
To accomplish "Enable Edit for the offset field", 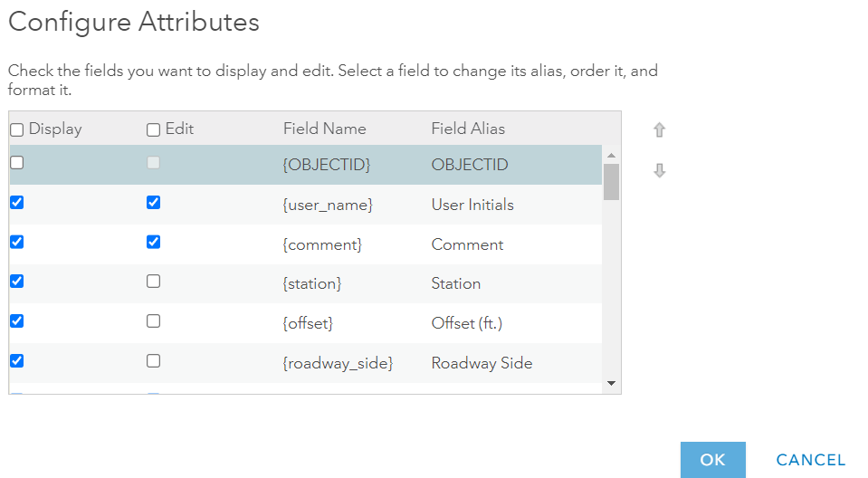I will tap(153, 321).
